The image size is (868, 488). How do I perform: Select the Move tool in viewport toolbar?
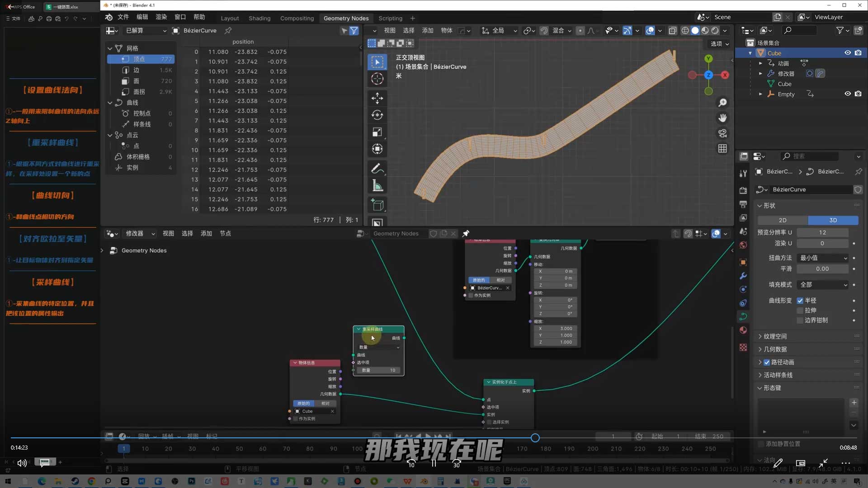[x=377, y=98]
